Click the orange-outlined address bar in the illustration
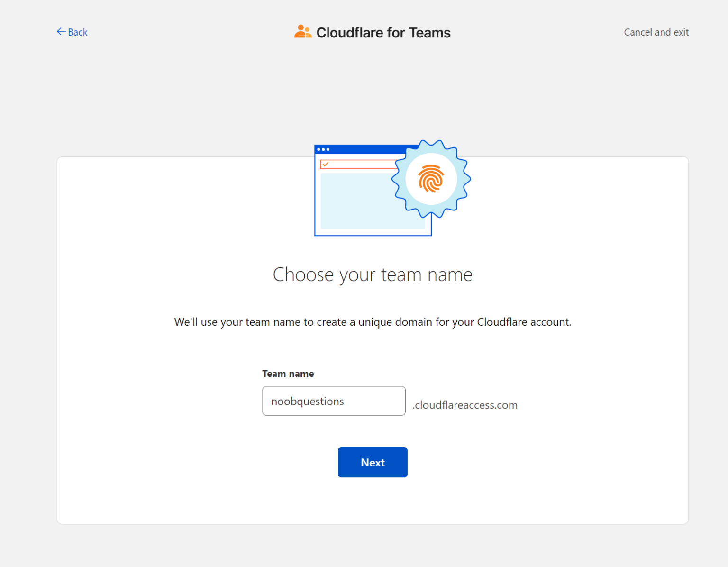Screen dimensions: 728x567 pos(360,164)
